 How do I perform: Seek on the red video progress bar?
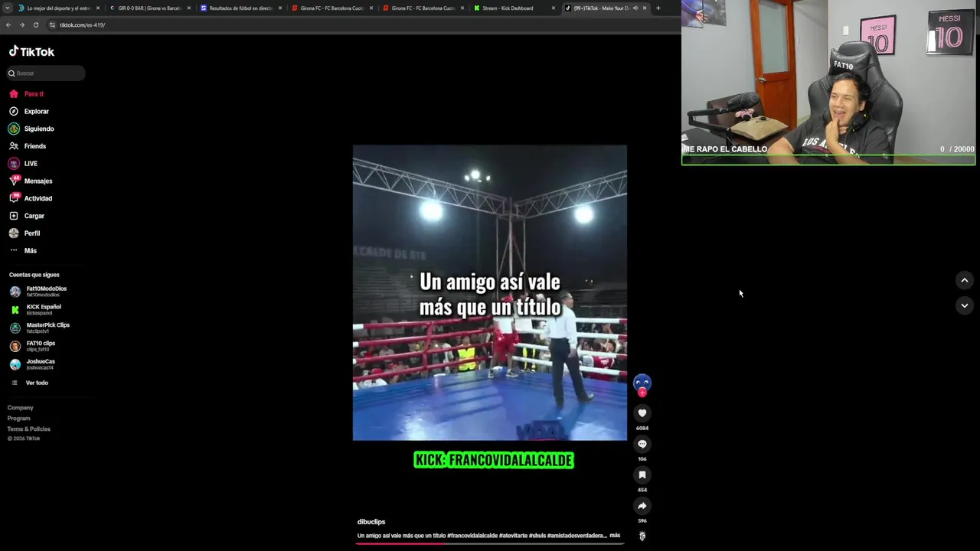pyautogui.click(x=490, y=543)
